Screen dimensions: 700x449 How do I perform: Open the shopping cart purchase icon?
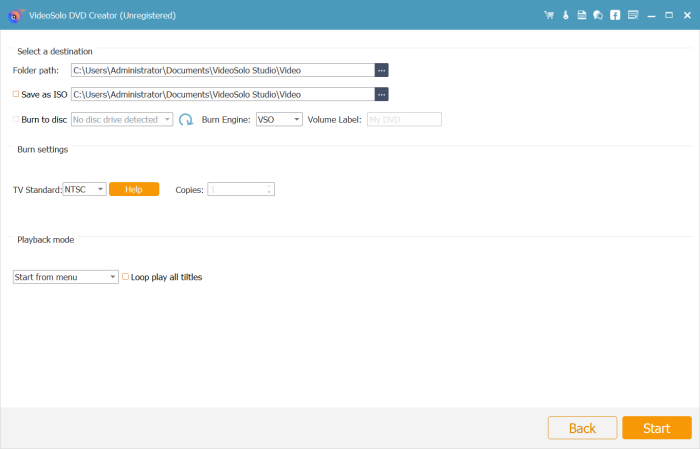[x=549, y=15]
